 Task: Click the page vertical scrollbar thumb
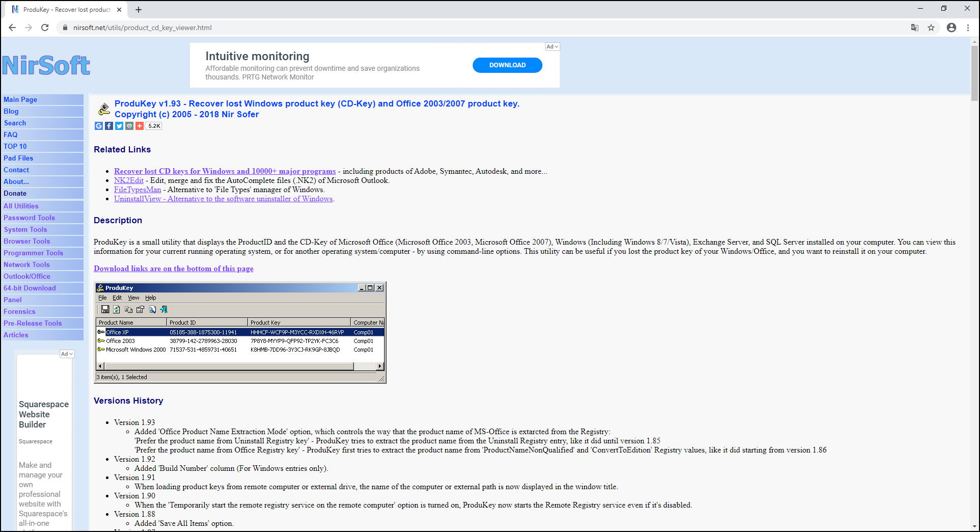pyautogui.click(x=974, y=72)
